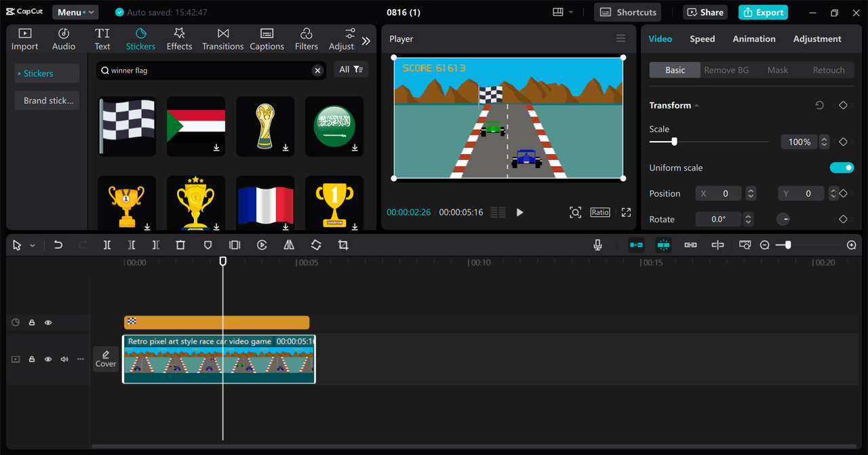Download the World Cup trophy sticker
The height and width of the screenshot is (455, 868).
click(285, 148)
